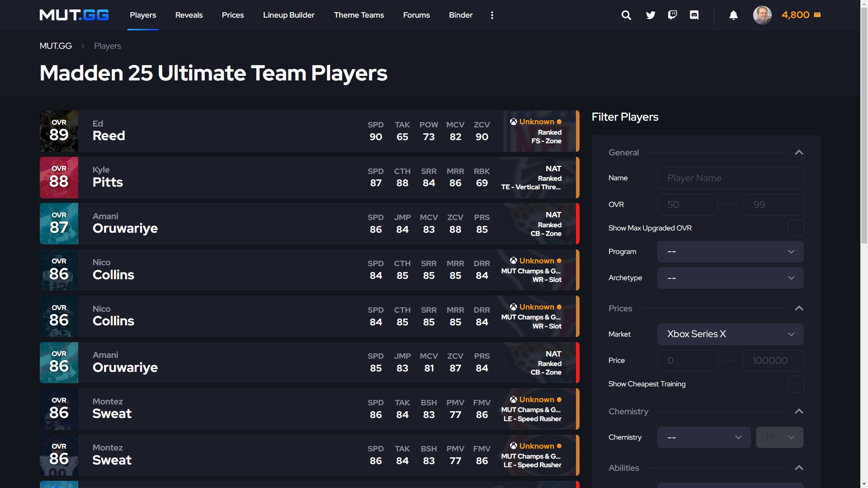Click the MUT.GG logo

coord(74,15)
